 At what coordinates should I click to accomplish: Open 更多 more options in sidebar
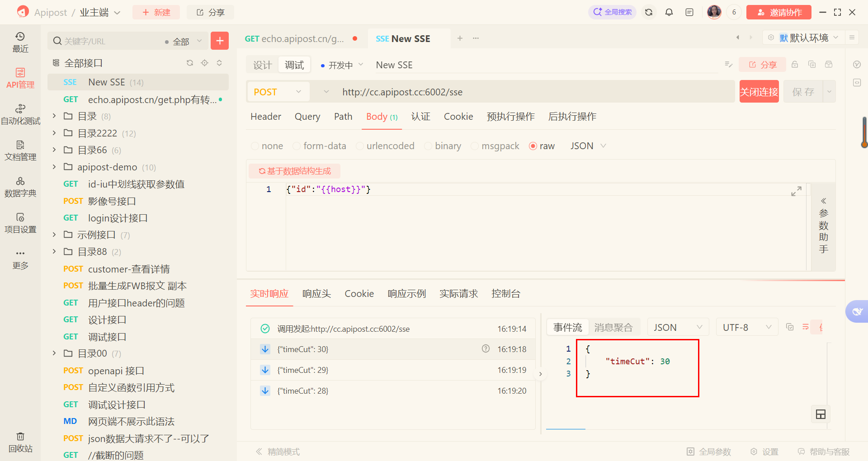20,259
